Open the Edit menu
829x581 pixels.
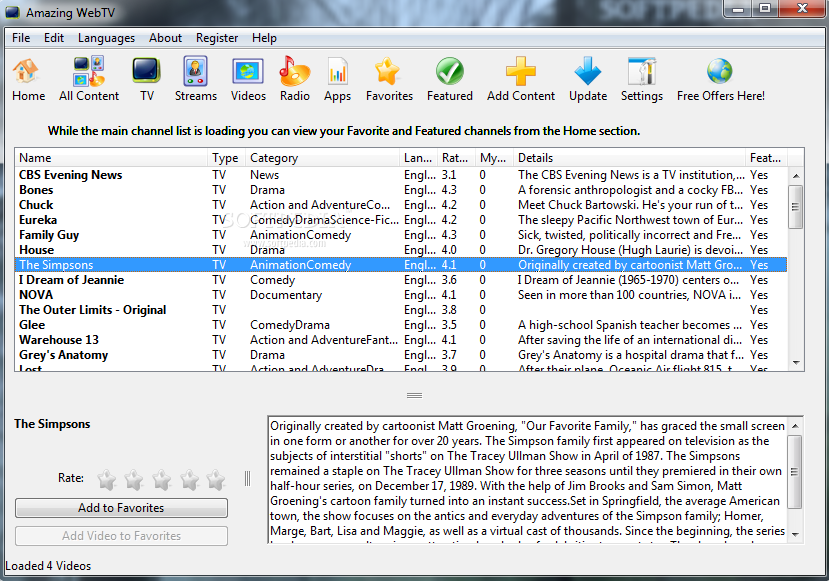pos(54,38)
